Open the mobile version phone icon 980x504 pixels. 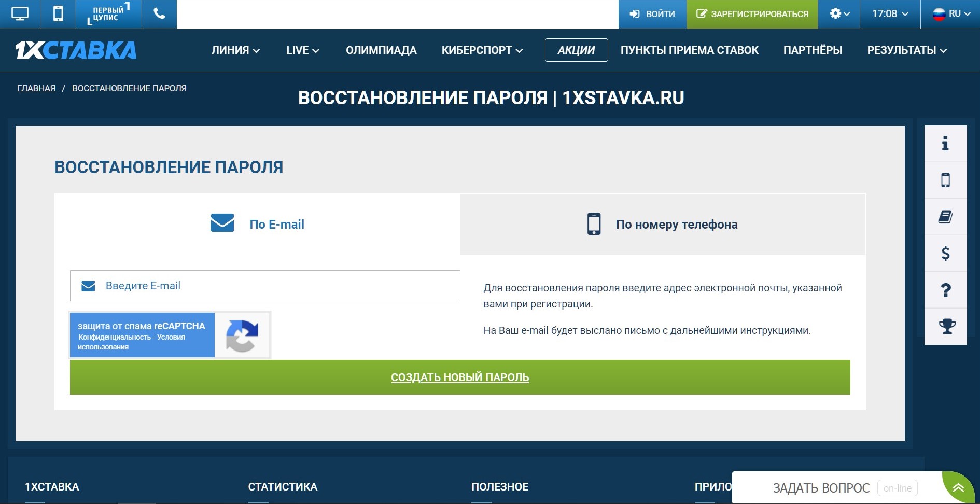58,14
